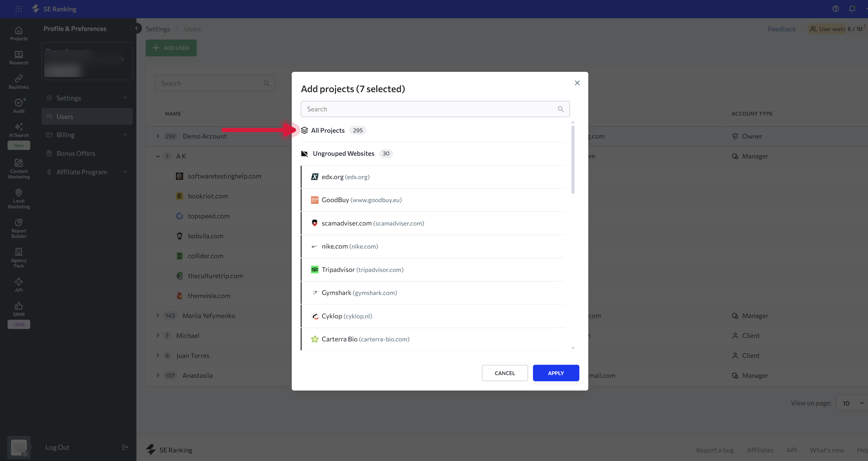Viewport: 868px width, 461px height.
Task: Click the profile avatar at bottom left
Action: click(x=19, y=447)
